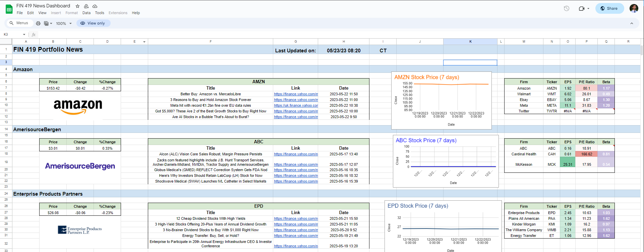Click the print icon in toolbar
The image size is (644, 252).
(x=38, y=23)
